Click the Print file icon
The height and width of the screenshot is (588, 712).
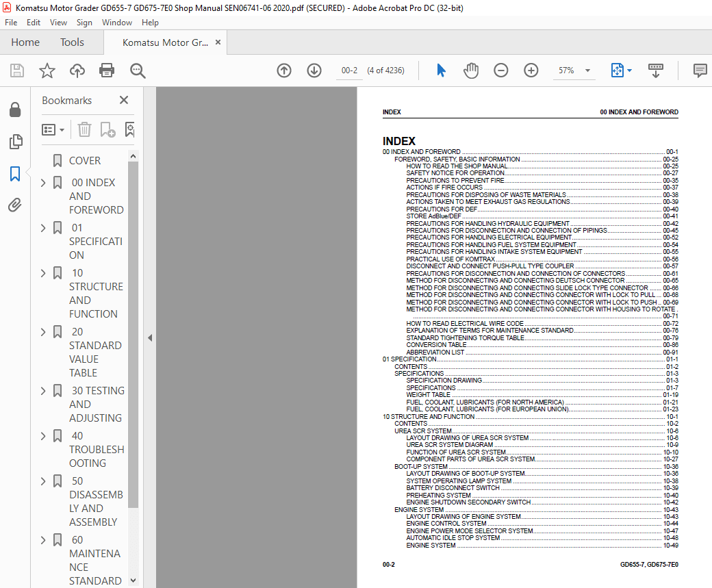tap(107, 71)
